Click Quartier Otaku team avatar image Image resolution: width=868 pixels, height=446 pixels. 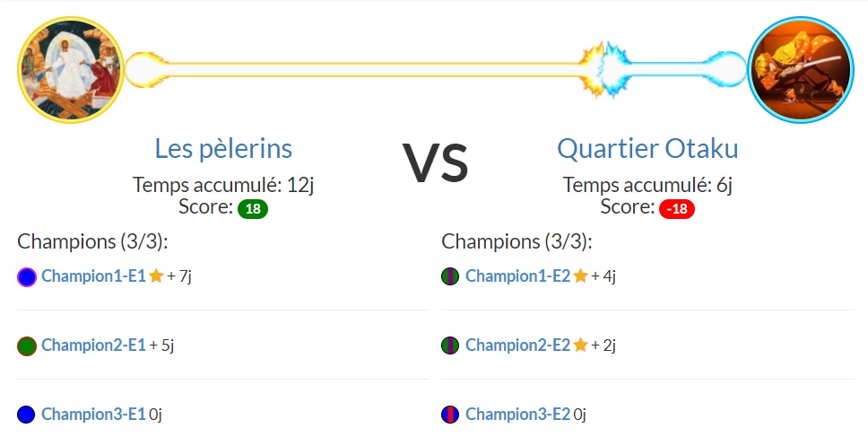pos(801,69)
